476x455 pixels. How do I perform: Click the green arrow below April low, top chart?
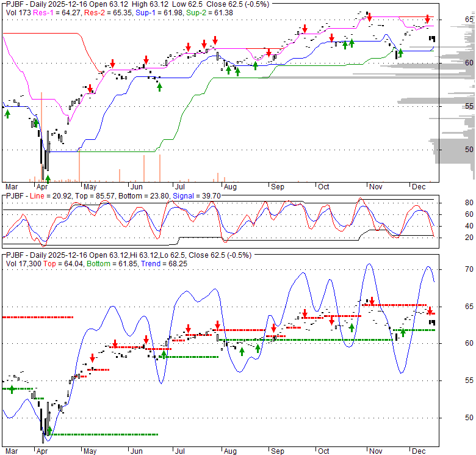pyautogui.click(x=48, y=178)
